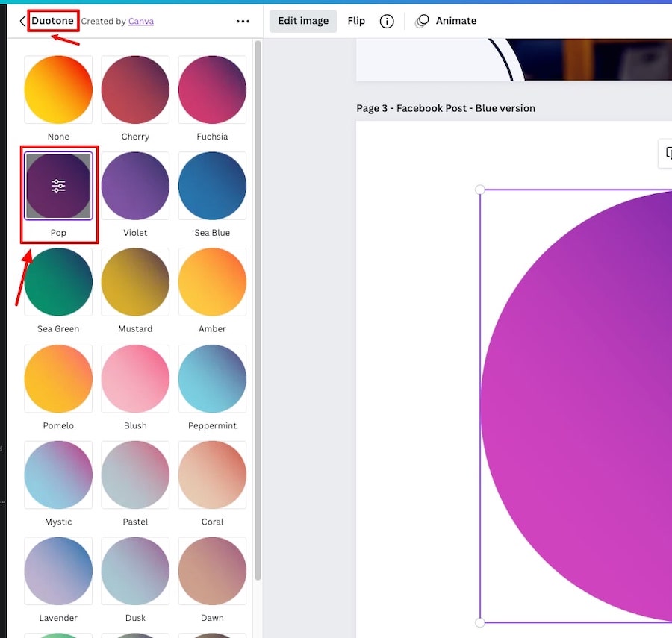Choose the Sea Blue duotone preset
Screen dimensions: 672x638
(x=212, y=186)
